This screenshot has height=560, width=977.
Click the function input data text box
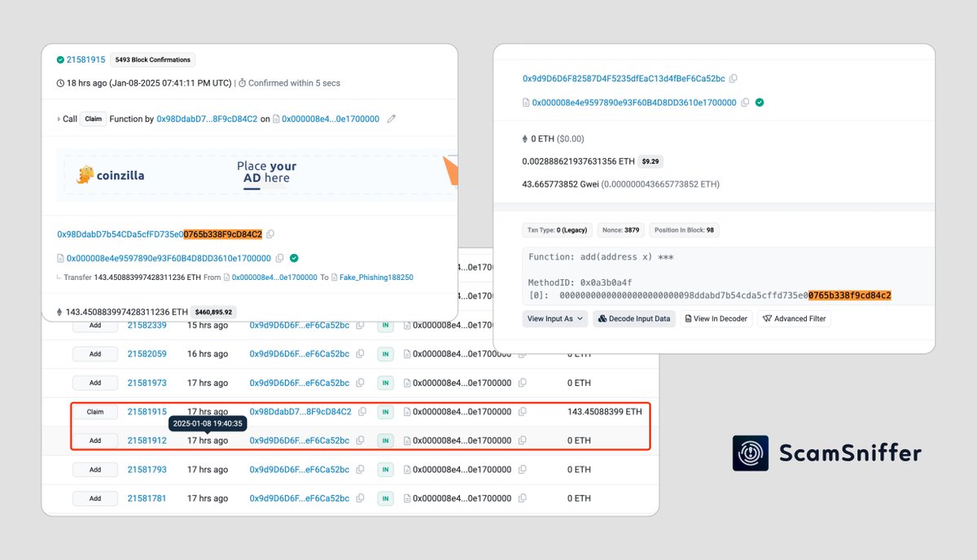[x=729, y=277]
